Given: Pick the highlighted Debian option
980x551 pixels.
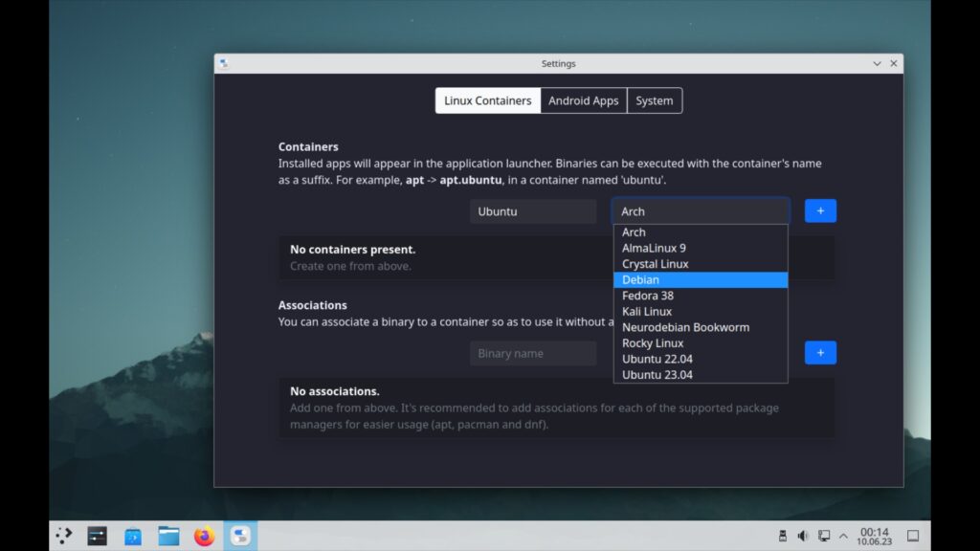Looking at the screenshot, I should coord(701,280).
